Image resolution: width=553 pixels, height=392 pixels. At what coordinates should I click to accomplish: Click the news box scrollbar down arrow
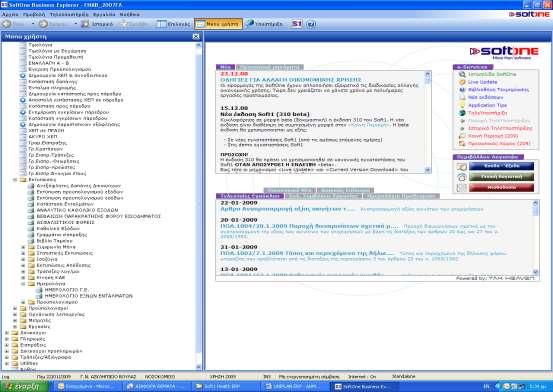pyautogui.click(x=427, y=170)
